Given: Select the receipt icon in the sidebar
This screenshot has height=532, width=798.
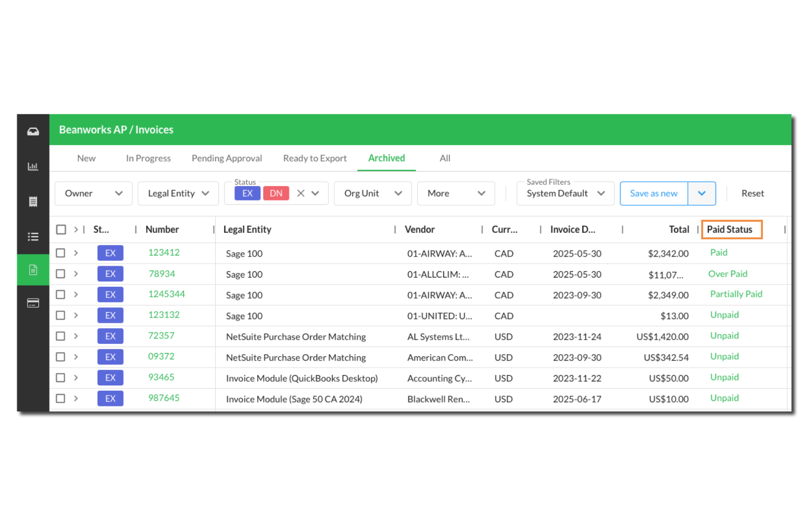Looking at the screenshot, I should [33, 201].
